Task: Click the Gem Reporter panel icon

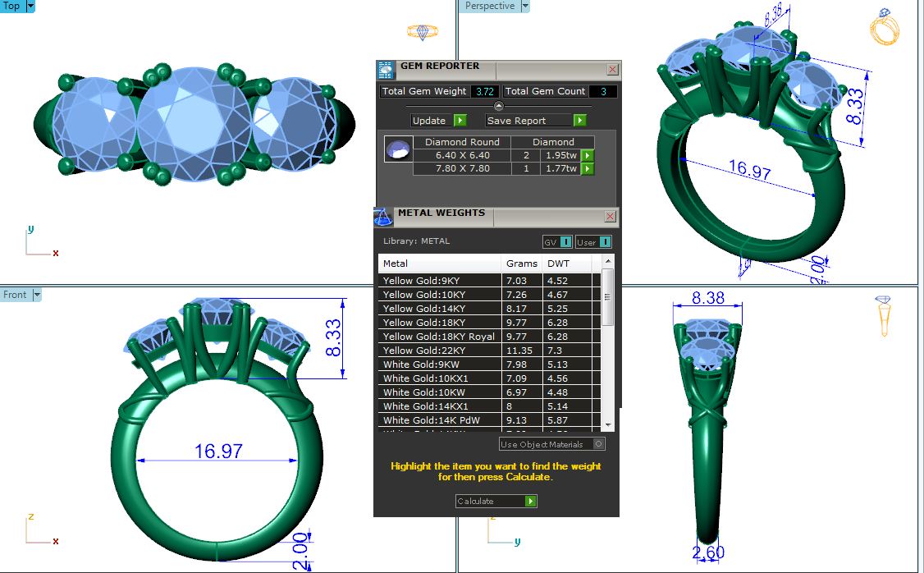Action: point(386,70)
